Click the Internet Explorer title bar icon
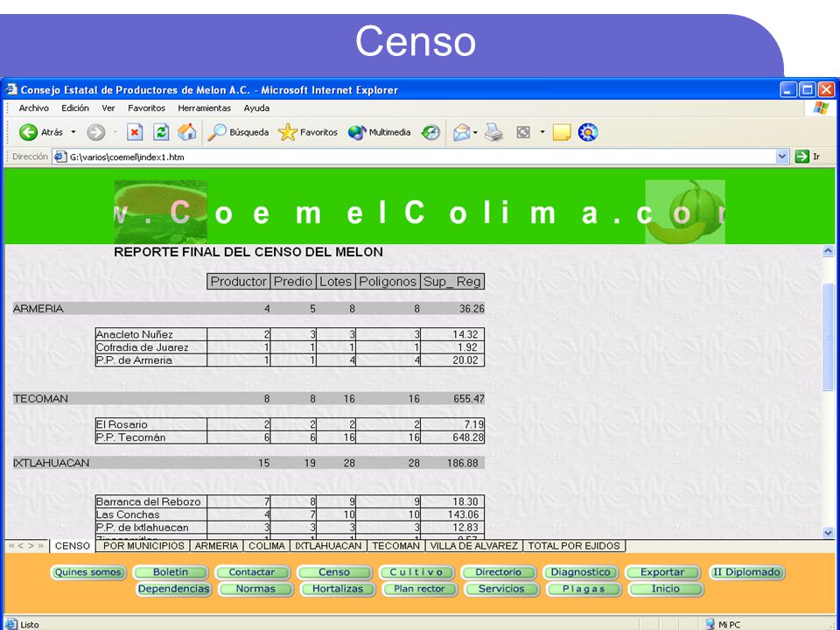The width and height of the screenshot is (840, 630). coord(11,89)
